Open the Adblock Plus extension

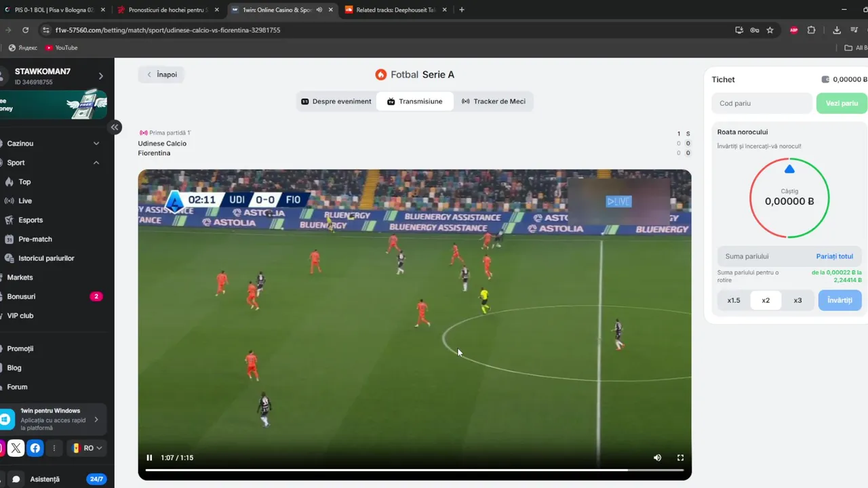(793, 30)
